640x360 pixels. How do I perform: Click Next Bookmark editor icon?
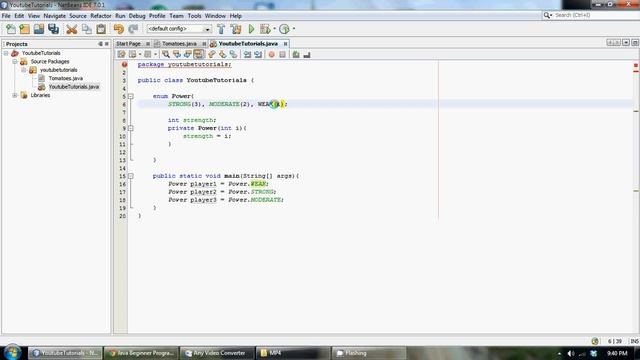(222, 54)
